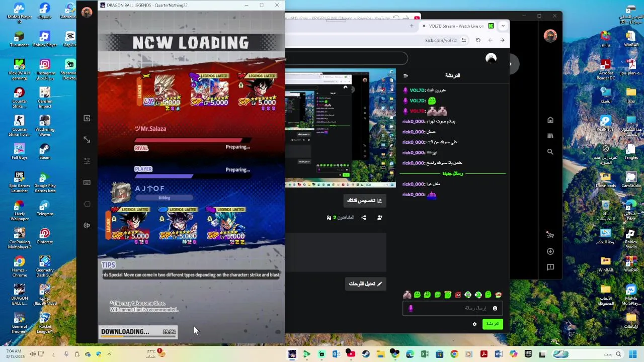Viewport: 644px width, 362px height.
Task: Click the live stream video preview
Action: tap(341, 128)
